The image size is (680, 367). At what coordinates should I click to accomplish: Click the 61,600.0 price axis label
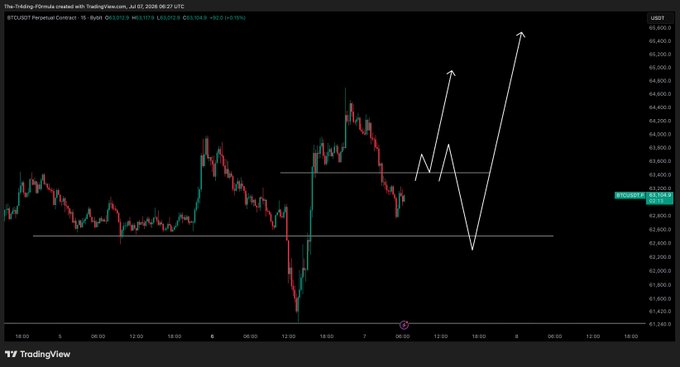[x=660, y=299]
